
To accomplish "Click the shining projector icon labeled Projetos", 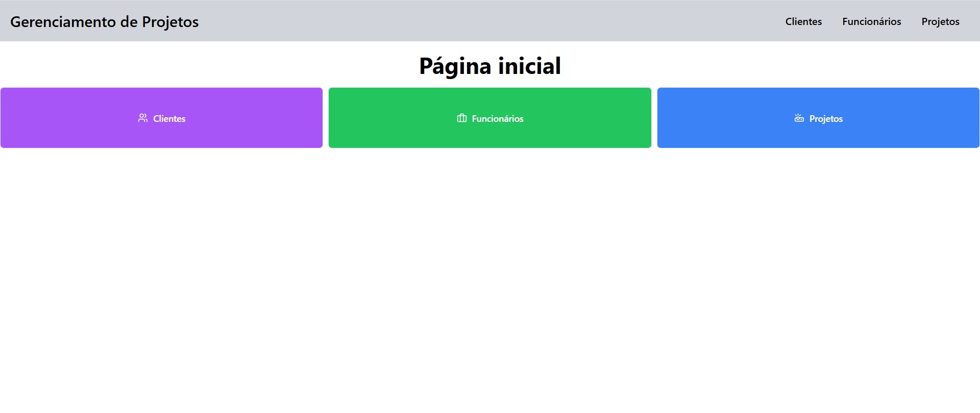I will pyautogui.click(x=799, y=118).
